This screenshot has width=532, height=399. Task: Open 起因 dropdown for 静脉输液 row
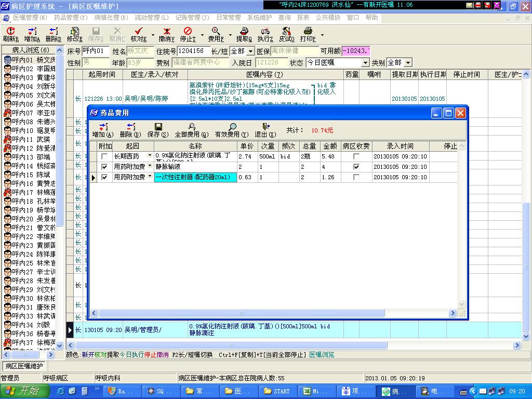150,166
